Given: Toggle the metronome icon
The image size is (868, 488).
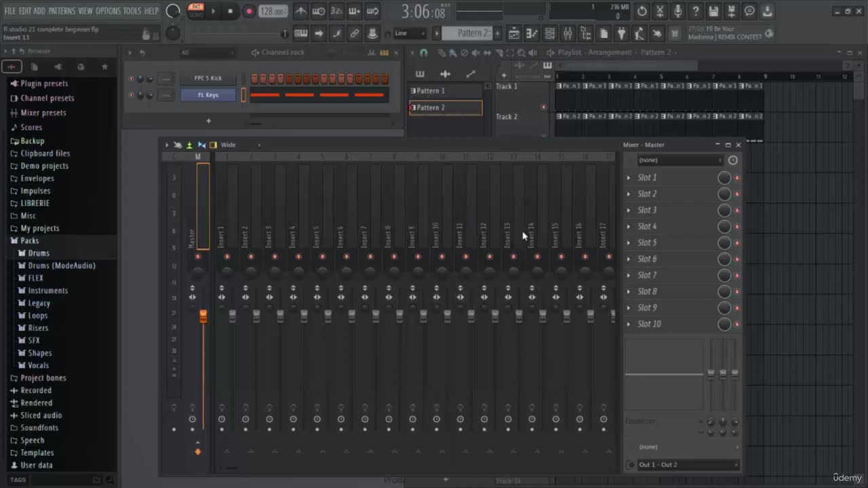Looking at the screenshot, I should [300, 12].
